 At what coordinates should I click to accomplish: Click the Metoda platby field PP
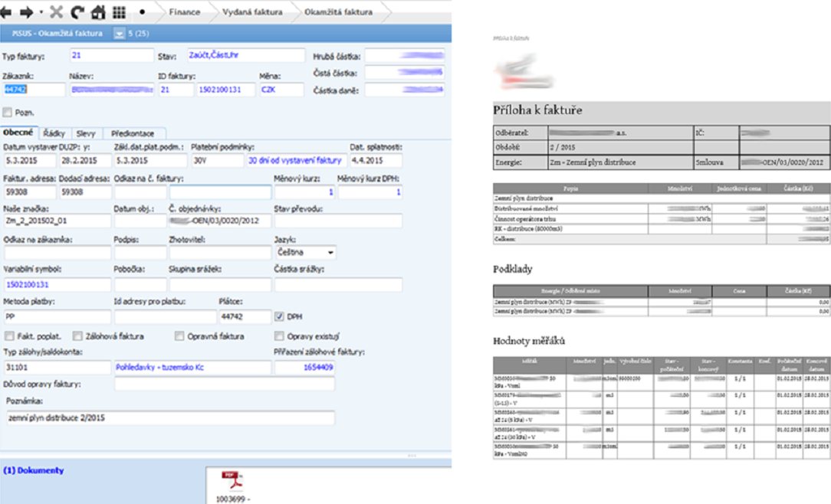(x=57, y=316)
